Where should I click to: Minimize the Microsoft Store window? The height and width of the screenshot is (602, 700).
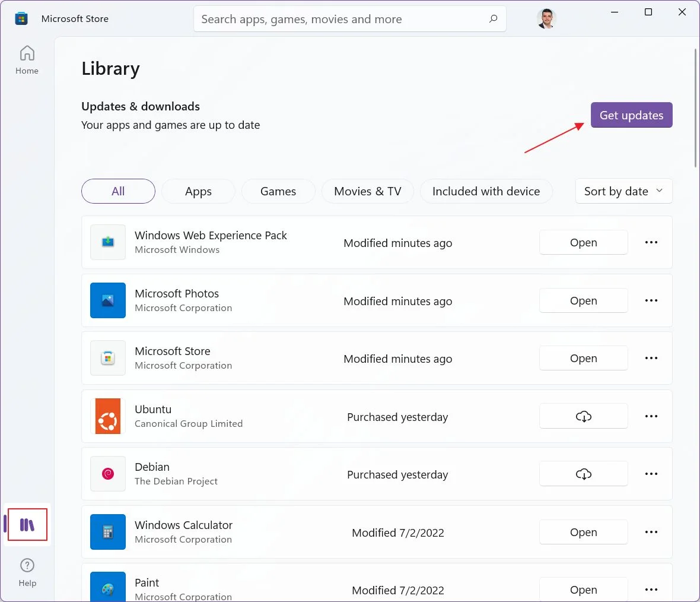pyautogui.click(x=615, y=12)
